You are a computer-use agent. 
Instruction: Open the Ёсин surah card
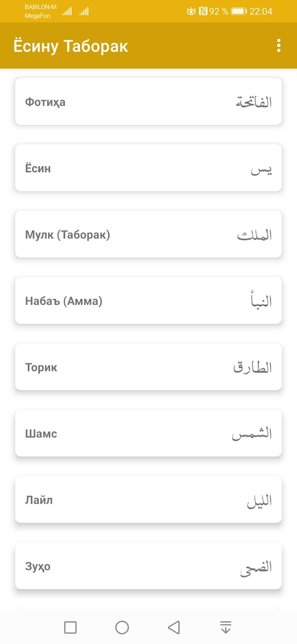tap(148, 168)
